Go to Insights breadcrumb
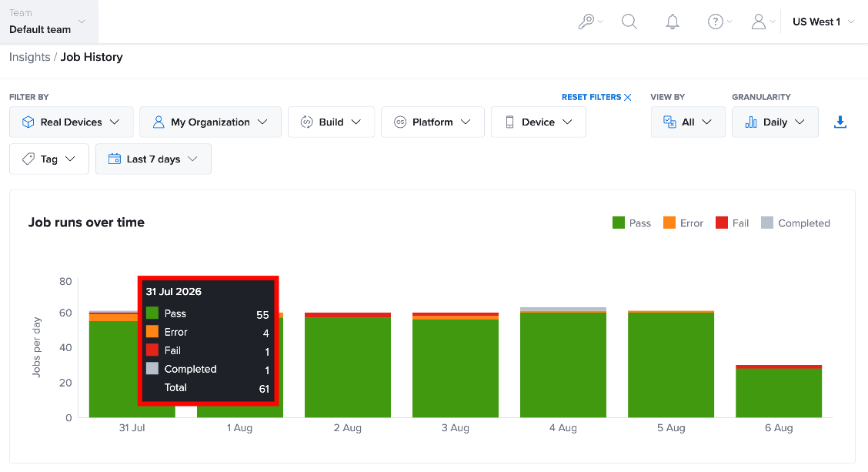 coord(30,57)
